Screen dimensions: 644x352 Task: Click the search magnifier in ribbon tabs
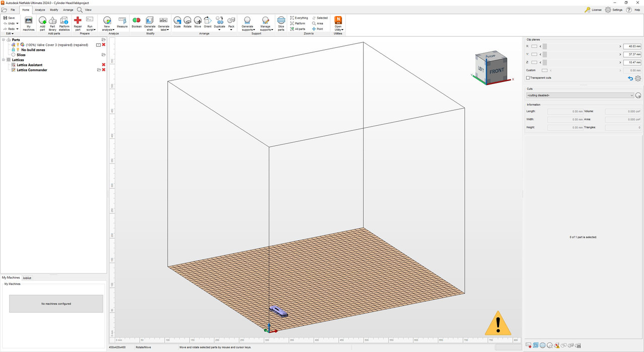[79, 10]
